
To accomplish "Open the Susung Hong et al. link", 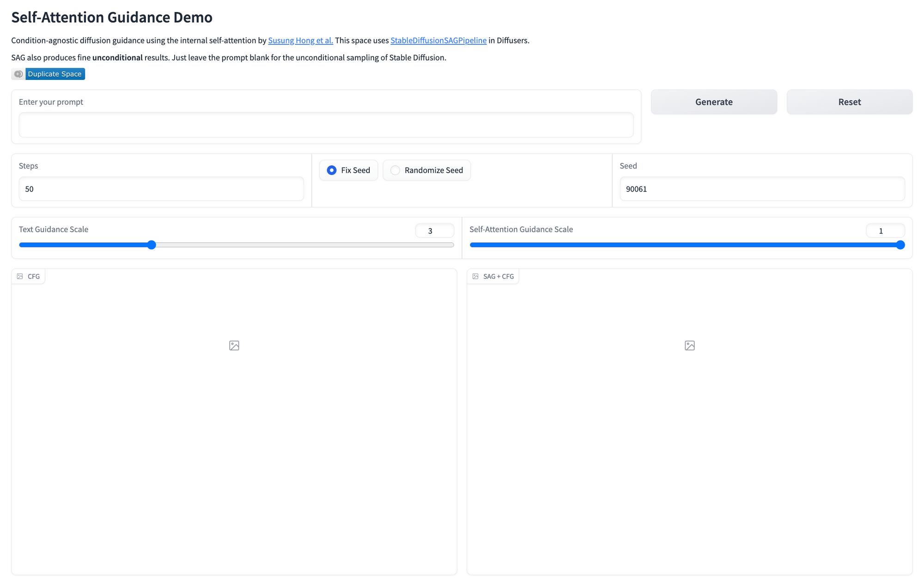I will 300,40.
